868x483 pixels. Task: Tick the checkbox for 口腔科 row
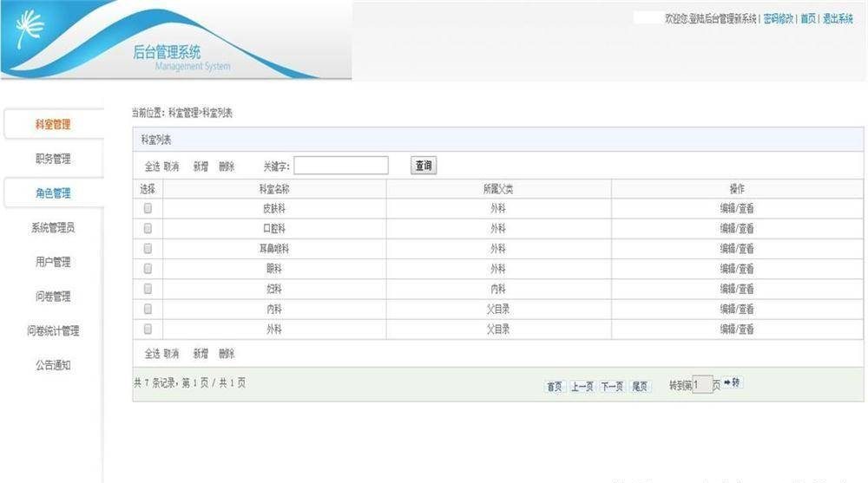coord(148,228)
